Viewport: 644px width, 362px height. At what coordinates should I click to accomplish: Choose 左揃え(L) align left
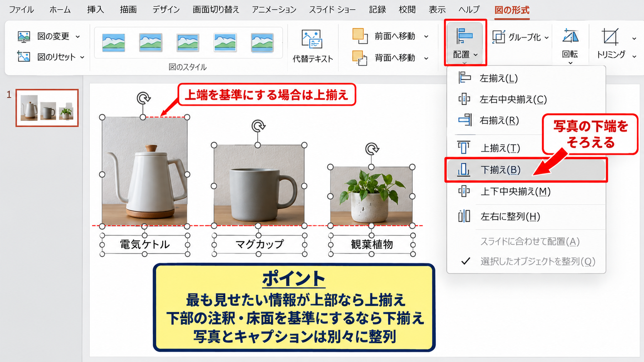pyautogui.click(x=526, y=78)
